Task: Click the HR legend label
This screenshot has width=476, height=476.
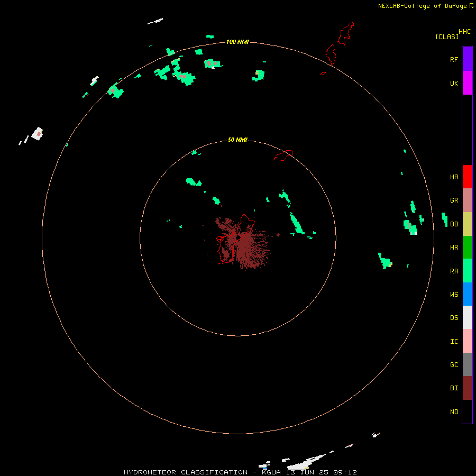Action: (x=454, y=248)
